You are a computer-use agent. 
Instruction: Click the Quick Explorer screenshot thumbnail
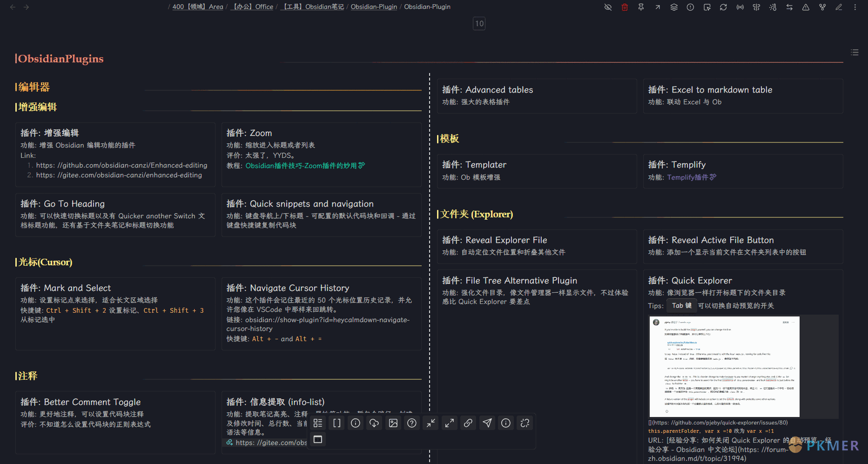(724, 366)
